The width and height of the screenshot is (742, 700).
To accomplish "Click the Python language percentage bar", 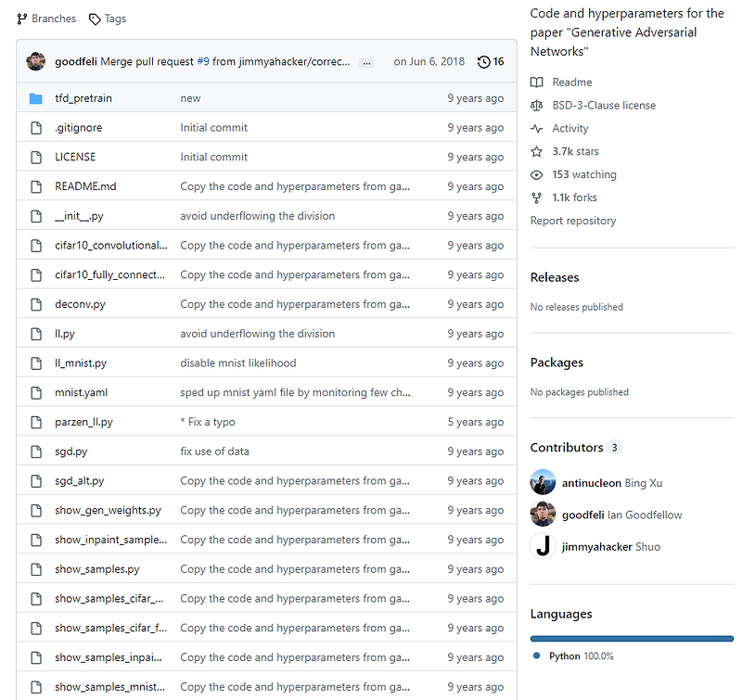I will (x=631, y=638).
